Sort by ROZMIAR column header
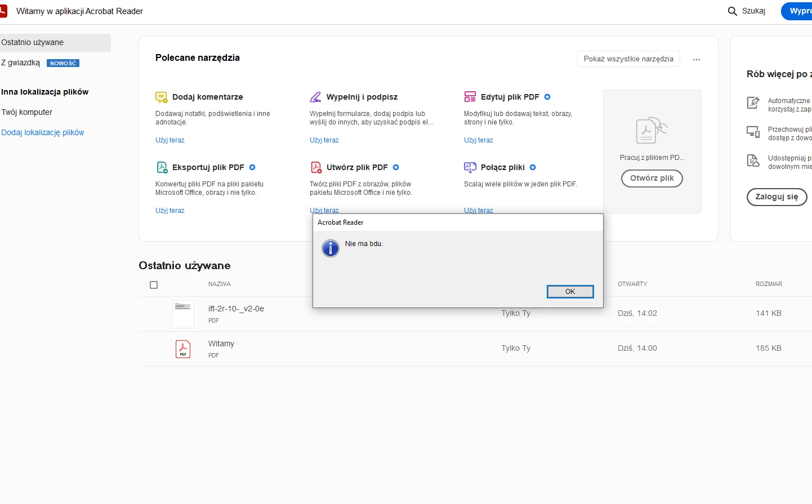The image size is (812, 504). tap(769, 284)
